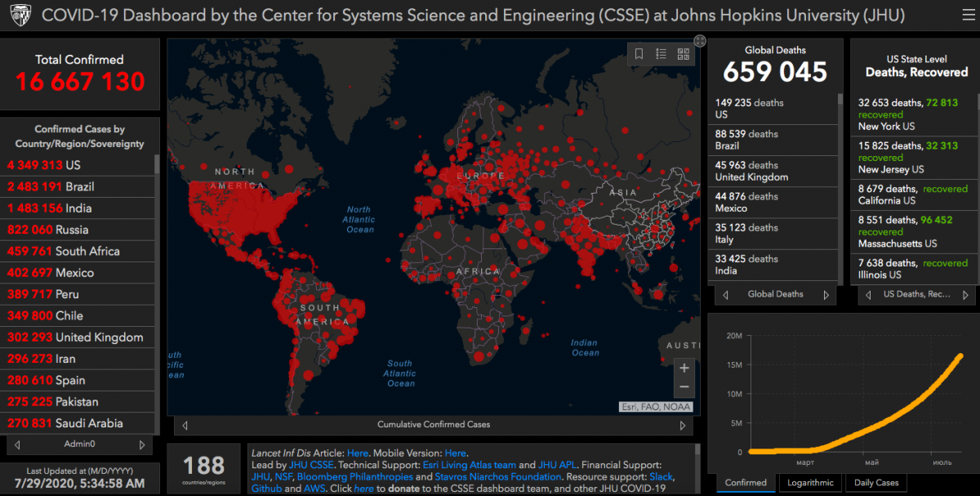Select India in confirmed cases list
This screenshot has height=496, width=980.
[78, 208]
